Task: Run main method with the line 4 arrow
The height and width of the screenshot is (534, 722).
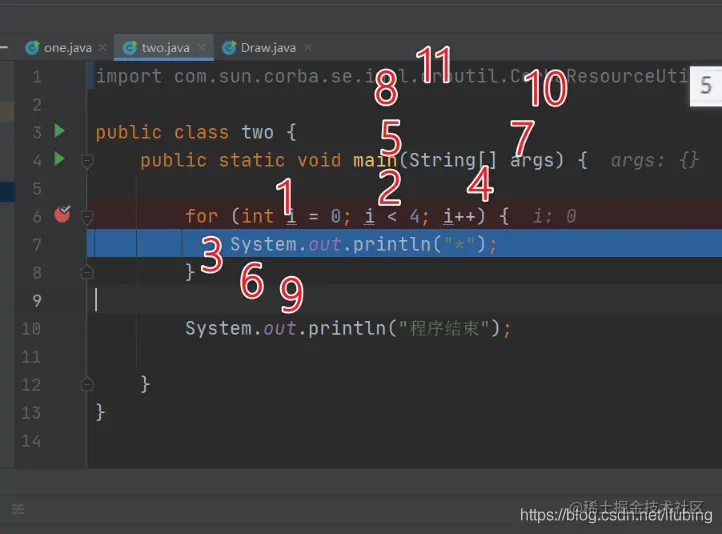Action: pos(59,159)
